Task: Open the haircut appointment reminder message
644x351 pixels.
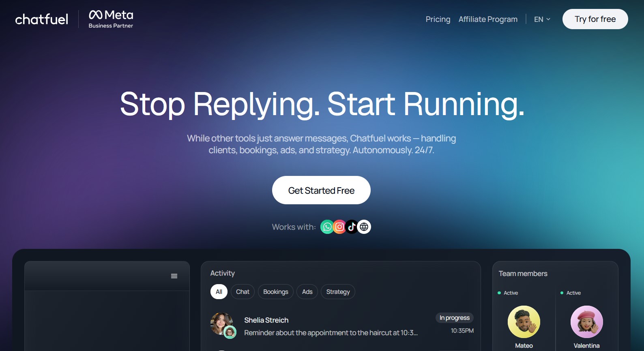Action: 331,333
